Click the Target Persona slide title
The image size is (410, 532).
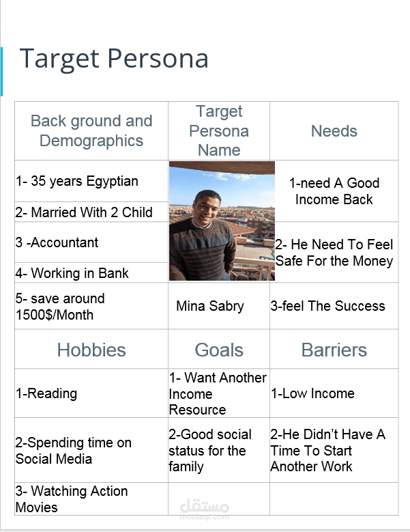[114, 59]
